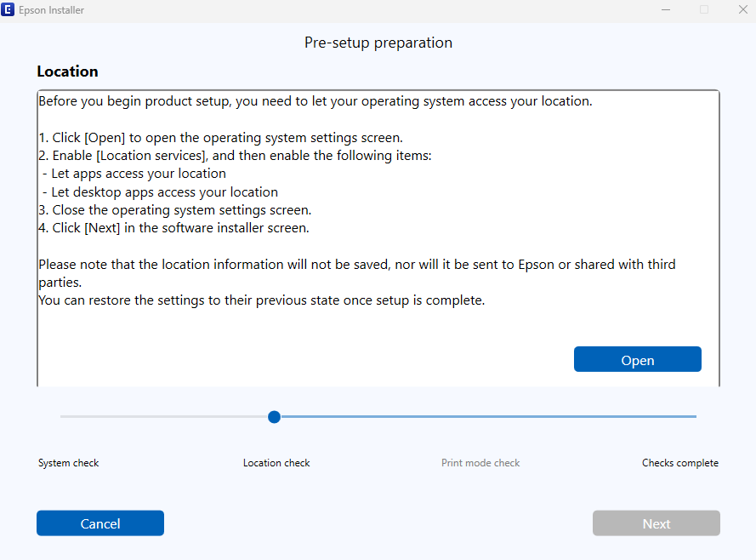Screen dimensions: 756x560
Task: Click the 'Before you begin product setup' sentence
Action: pos(315,101)
